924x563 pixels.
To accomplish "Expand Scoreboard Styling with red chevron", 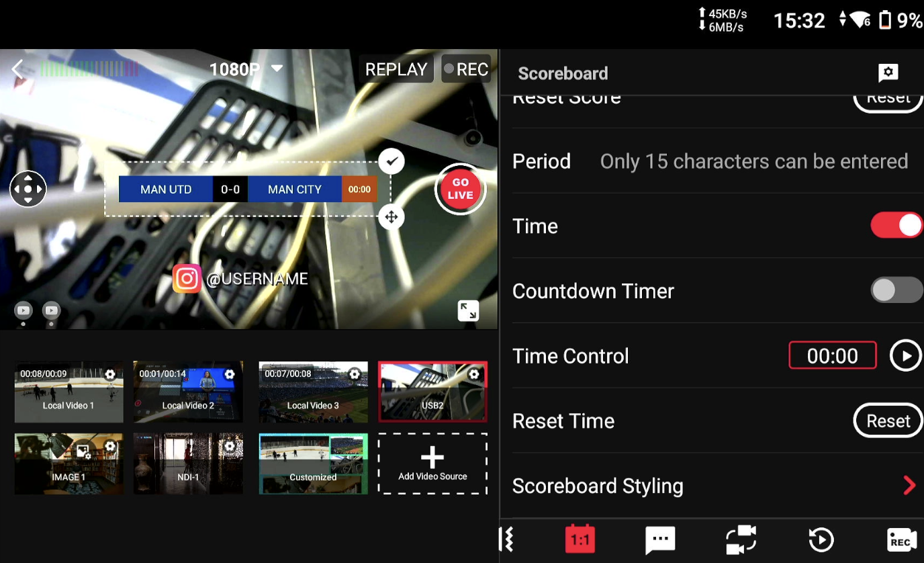I will [909, 485].
